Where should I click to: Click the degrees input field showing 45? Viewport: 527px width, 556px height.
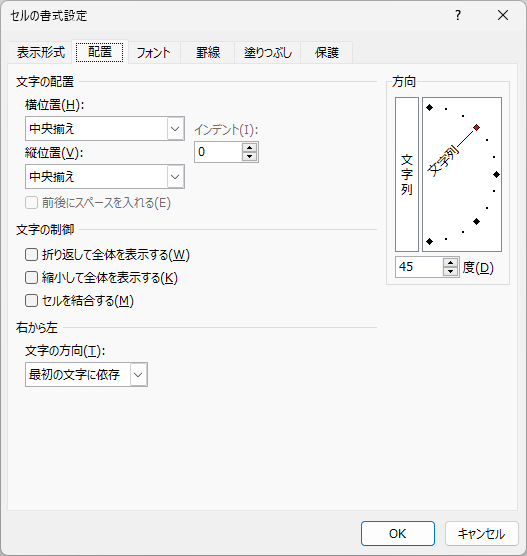tap(419, 267)
